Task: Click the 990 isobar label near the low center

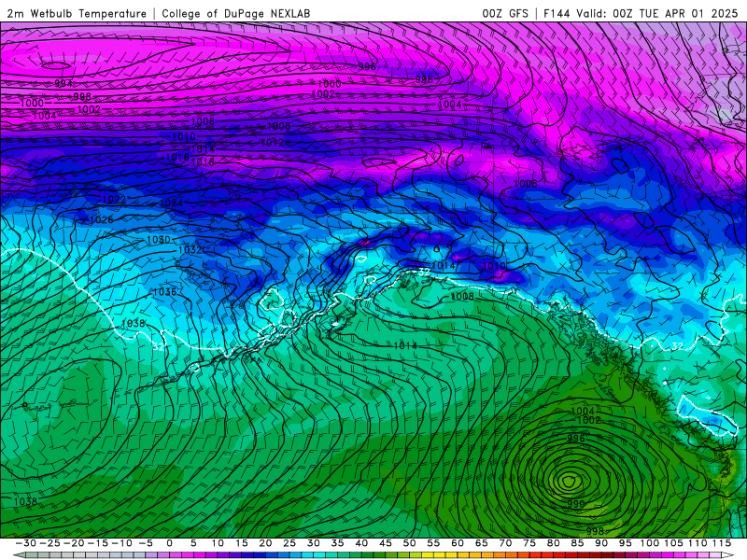Action: [x=575, y=504]
